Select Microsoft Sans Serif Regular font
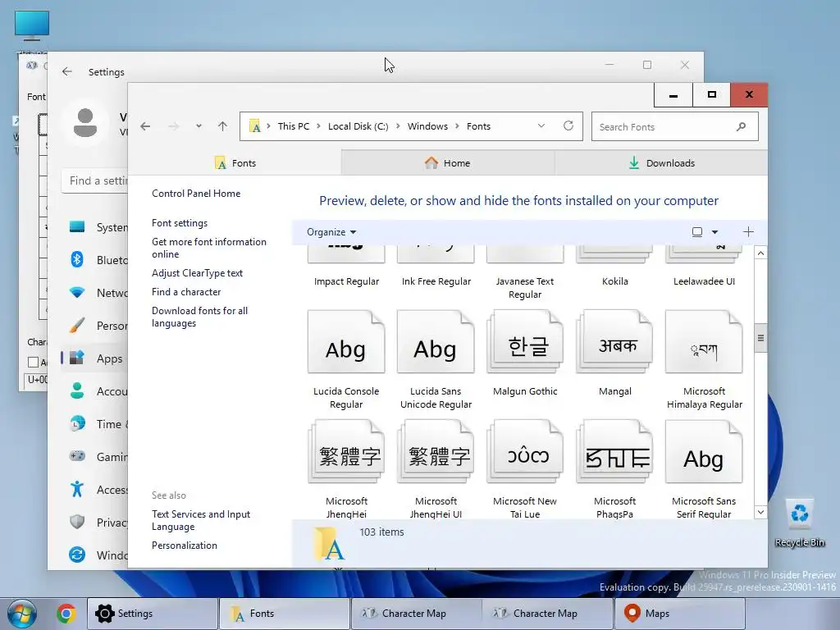Viewport: 840px width, 630px height. point(704,468)
